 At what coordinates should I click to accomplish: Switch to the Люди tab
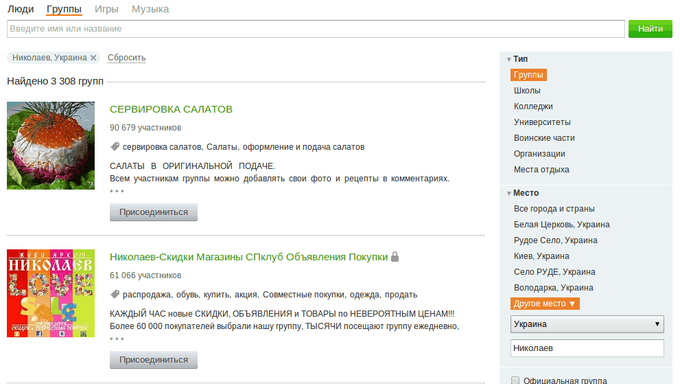20,9
